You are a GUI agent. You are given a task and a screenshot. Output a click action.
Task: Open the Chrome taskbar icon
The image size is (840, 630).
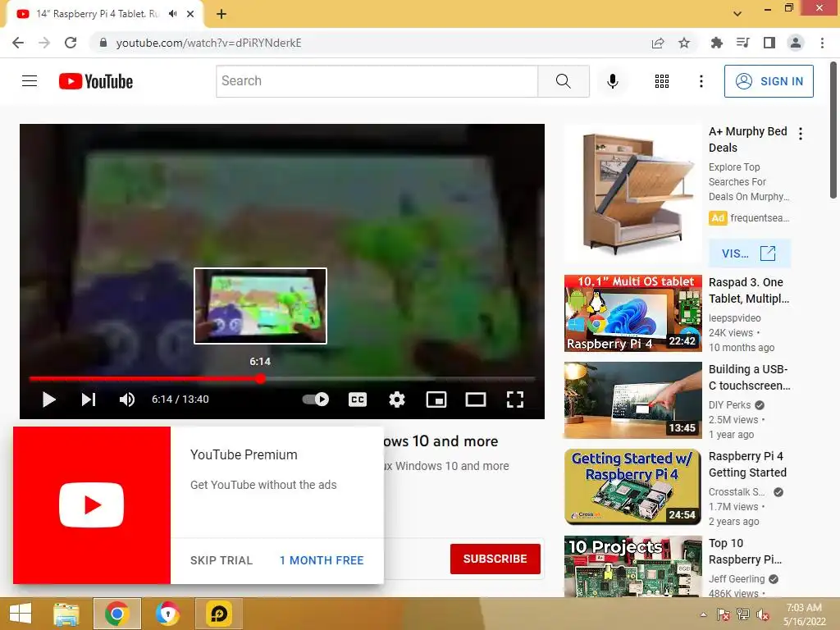tap(116, 614)
